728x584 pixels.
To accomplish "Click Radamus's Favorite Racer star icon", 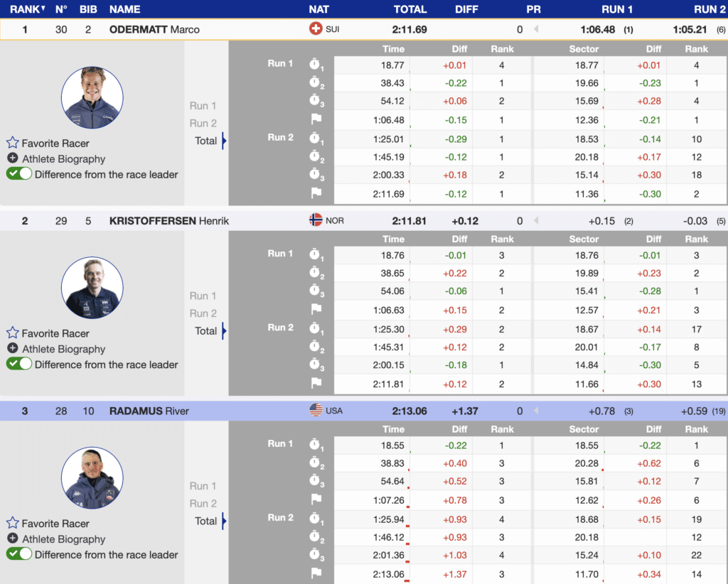I will (x=12, y=523).
